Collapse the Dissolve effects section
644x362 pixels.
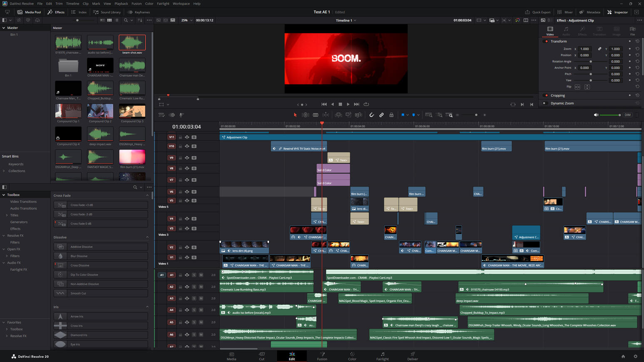pyautogui.click(x=147, y=237)
